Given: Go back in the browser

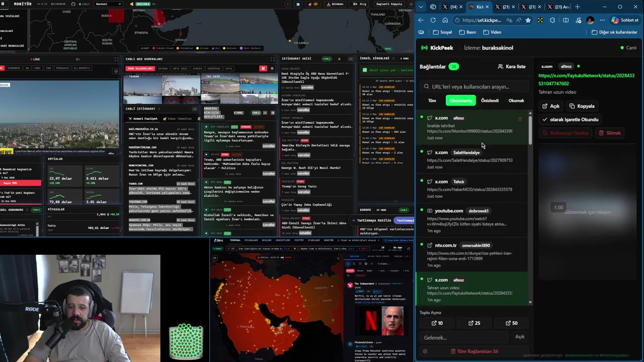Looking at the screenshot, I should (421, 20).
